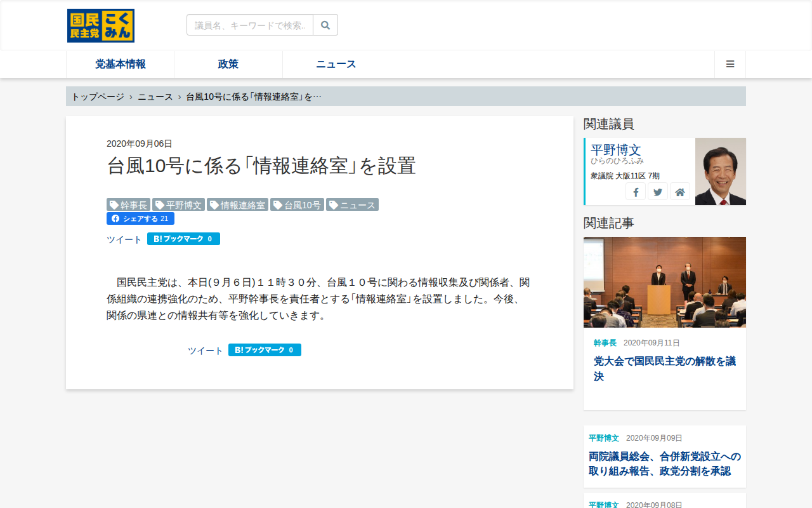
Task: Open 平野博文's Facebook icon
Action: (x=636, y=192)
